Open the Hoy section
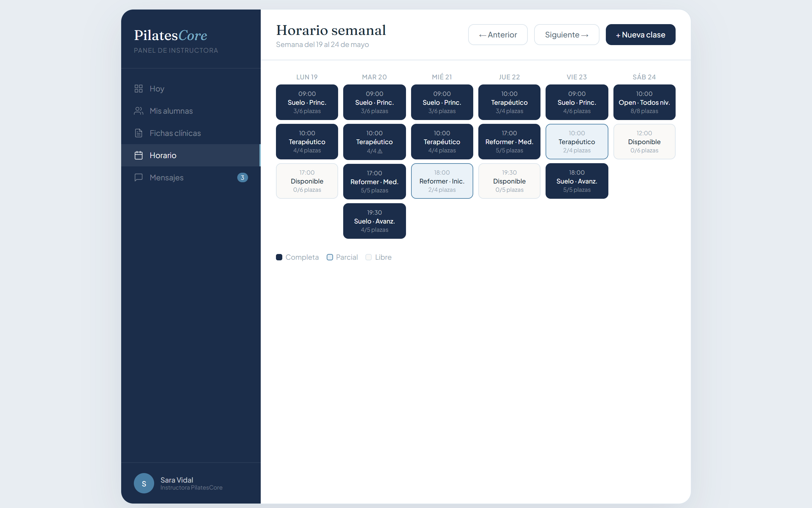Image resolution: width=812 pixels, height=508 pixels. 191,89
